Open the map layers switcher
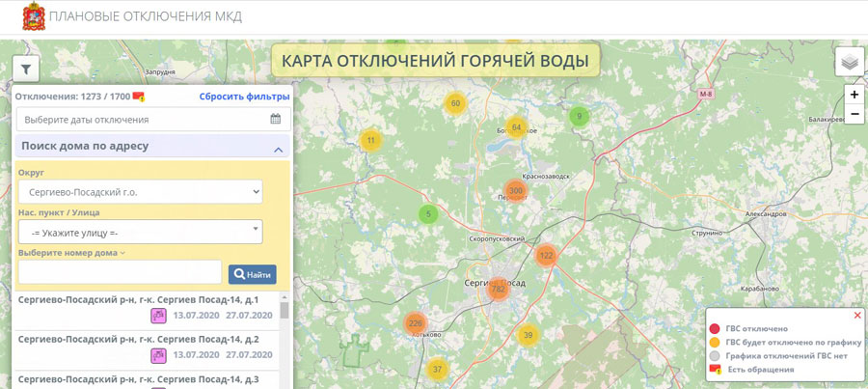The image size is (868, 389). [x=849, y=63]
